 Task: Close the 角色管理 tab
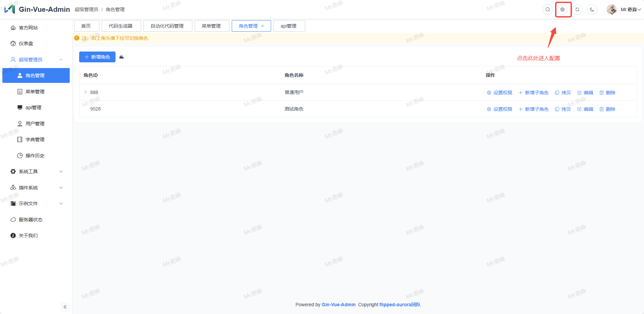point(262,26)
